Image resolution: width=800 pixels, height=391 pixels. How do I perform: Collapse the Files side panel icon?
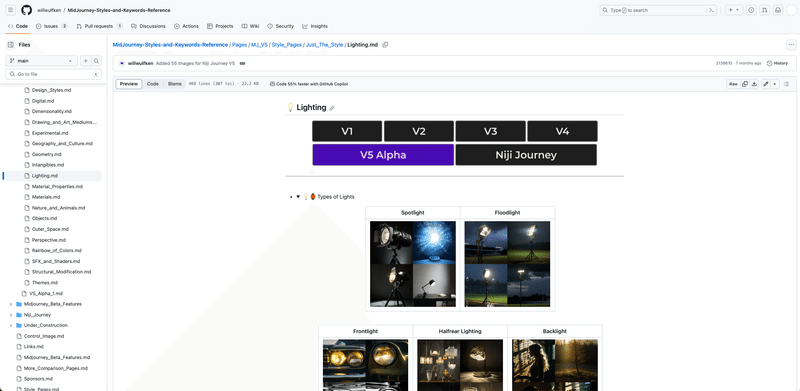[x=11, y=45]
